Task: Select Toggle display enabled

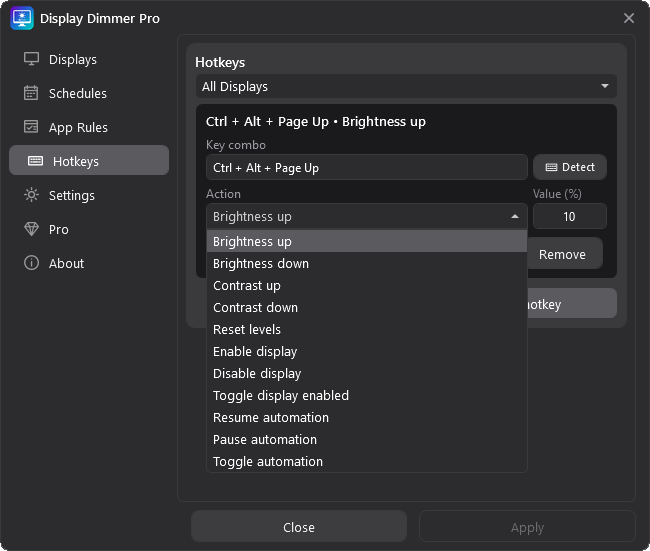Action: tap(367, 396)
